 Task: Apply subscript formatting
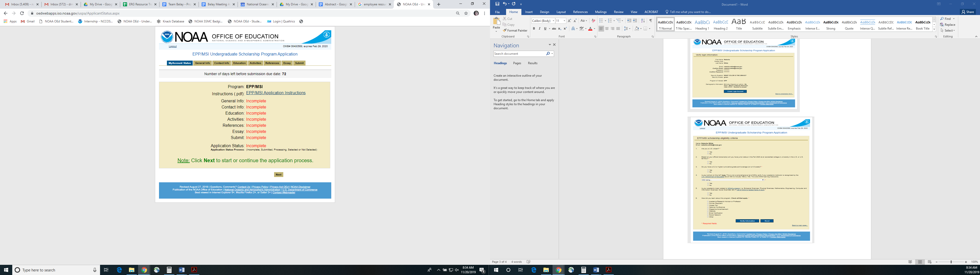point(560,29)
